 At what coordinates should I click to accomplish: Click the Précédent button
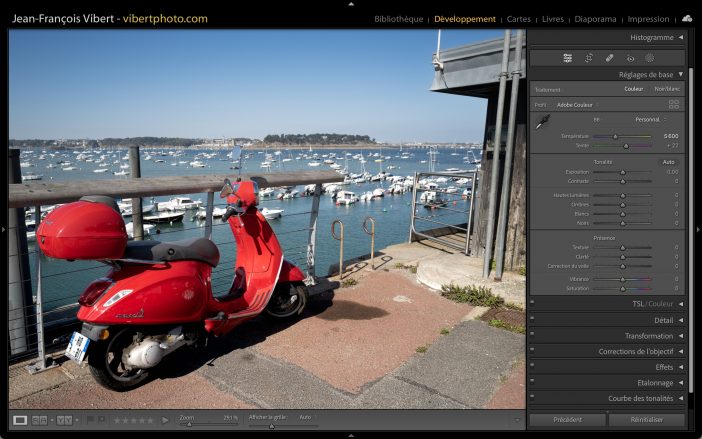(x=567, y=420)
